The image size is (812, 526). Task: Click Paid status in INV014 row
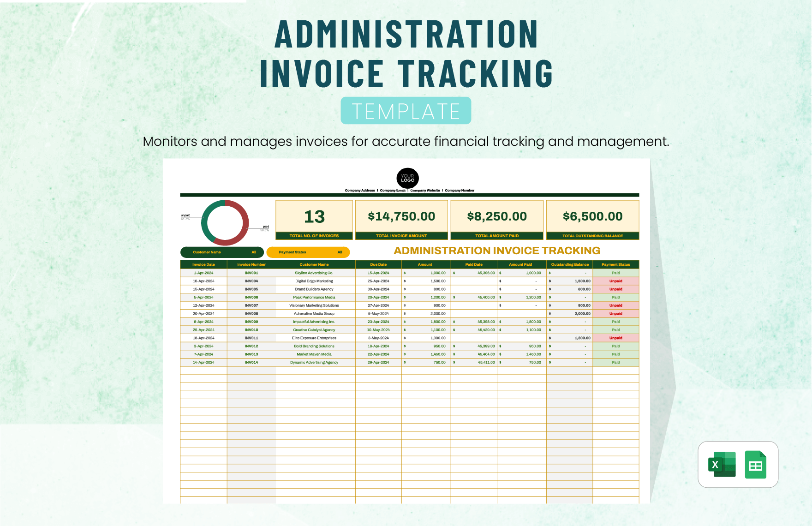(x=616, y=363)
